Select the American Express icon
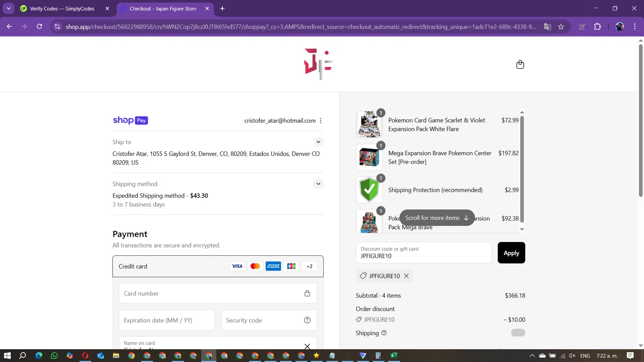 [273, 266]
